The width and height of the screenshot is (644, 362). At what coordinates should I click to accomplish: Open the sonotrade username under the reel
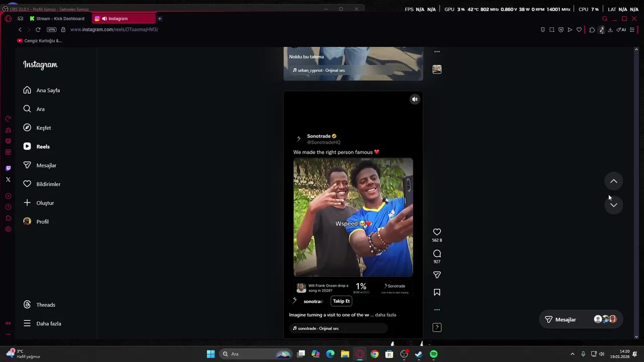pos(312,301)
